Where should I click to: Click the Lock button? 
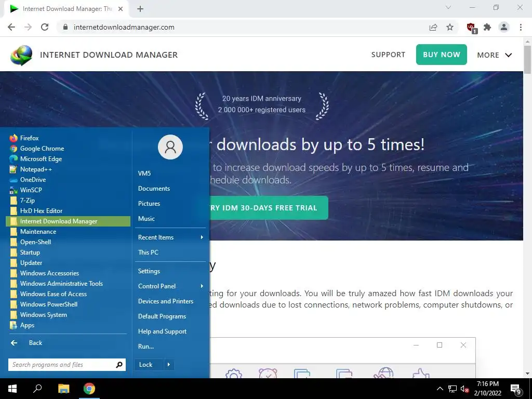(149, 365)
